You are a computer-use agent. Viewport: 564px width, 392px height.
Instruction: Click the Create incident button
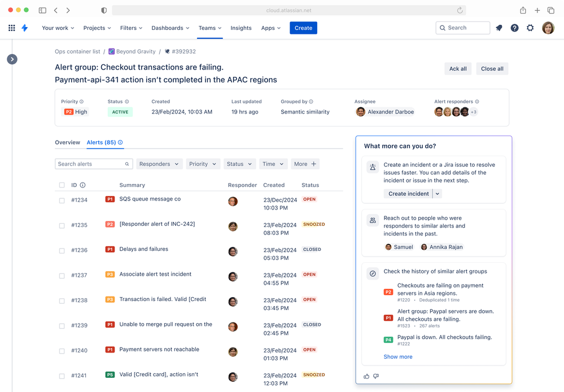coord(408,194)
